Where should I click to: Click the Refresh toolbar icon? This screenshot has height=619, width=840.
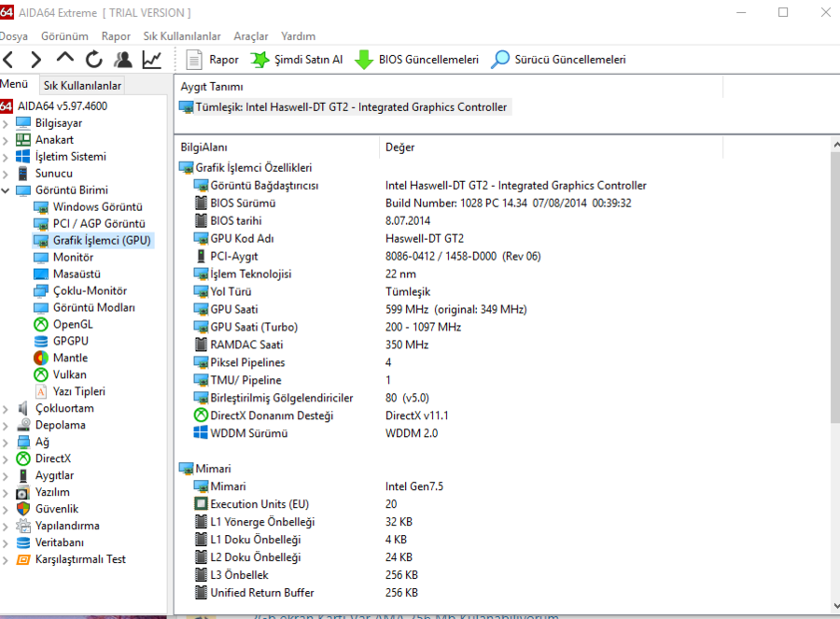point(93,60)
